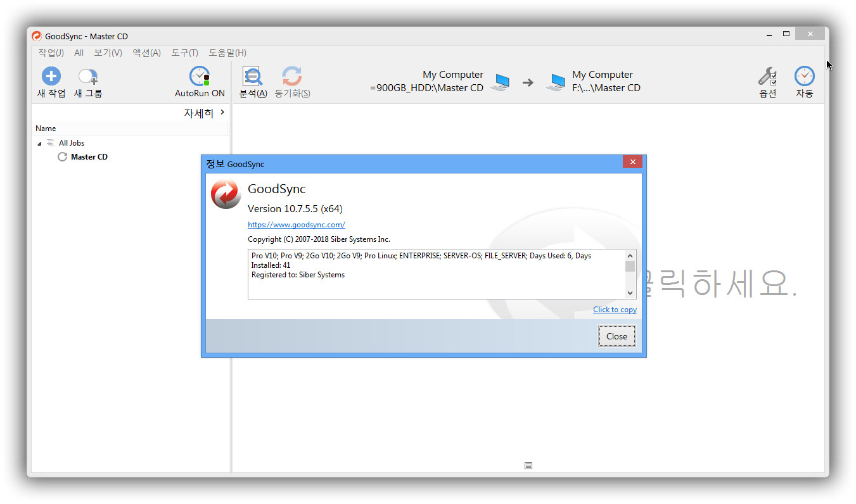Click the All Jobs list icon
856x504 pixels.
(51, 143)
